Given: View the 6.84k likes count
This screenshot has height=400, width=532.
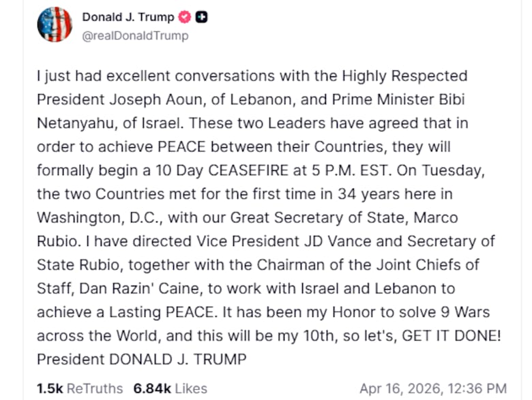Looking at the screenshot, I should coord(152,388).
